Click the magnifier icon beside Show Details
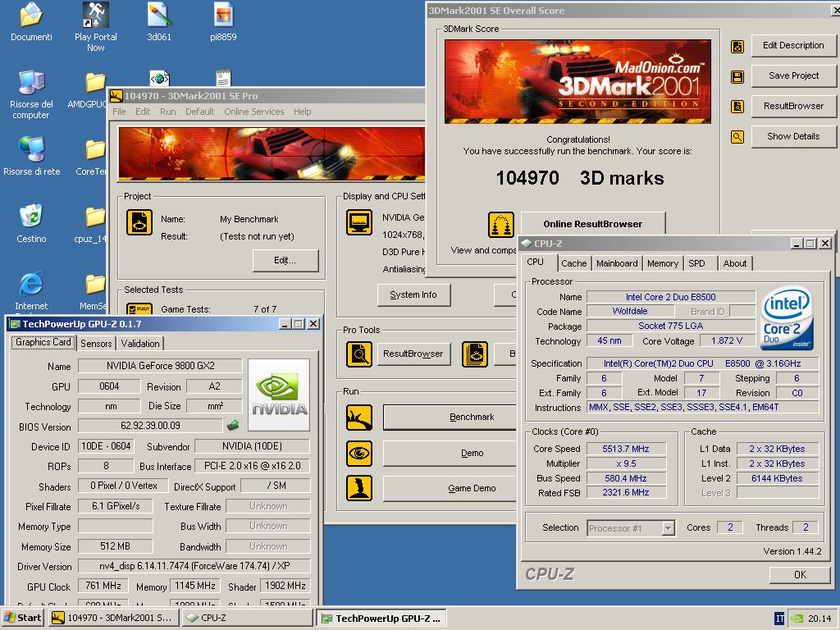Image resolution: width=840 pixels, height=630 pixels. click(x=737, y=137)
